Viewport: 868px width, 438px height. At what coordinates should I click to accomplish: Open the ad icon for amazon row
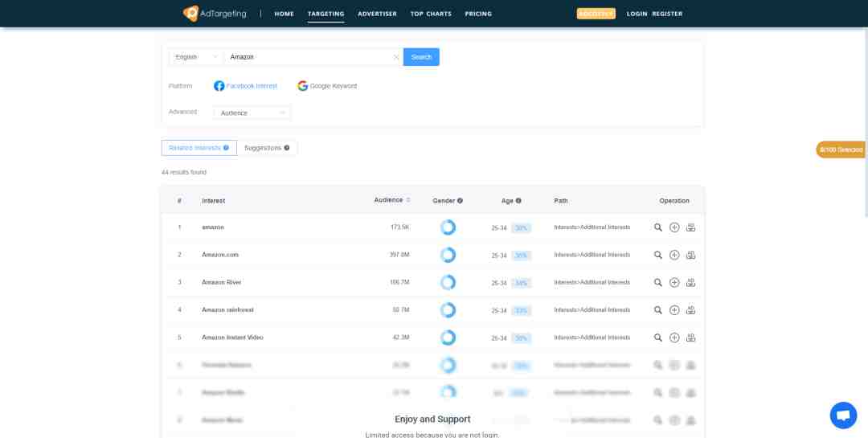coord(691,227)
